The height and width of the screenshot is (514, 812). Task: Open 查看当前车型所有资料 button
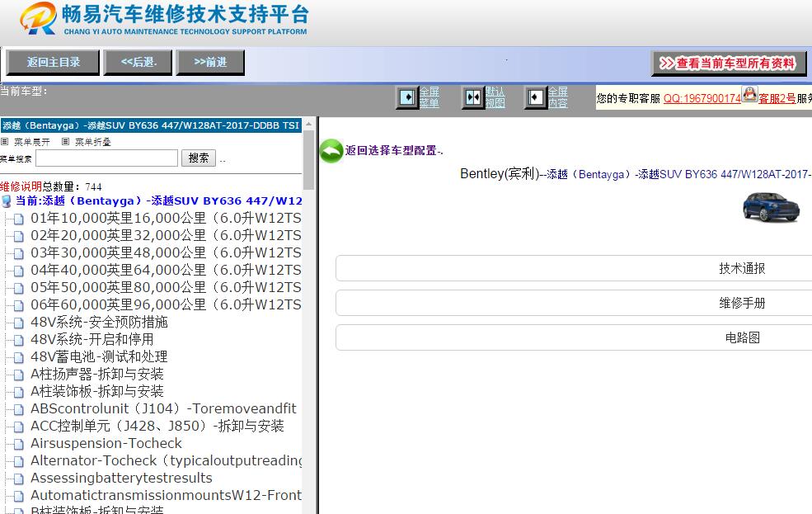click(x=729, y=64)
